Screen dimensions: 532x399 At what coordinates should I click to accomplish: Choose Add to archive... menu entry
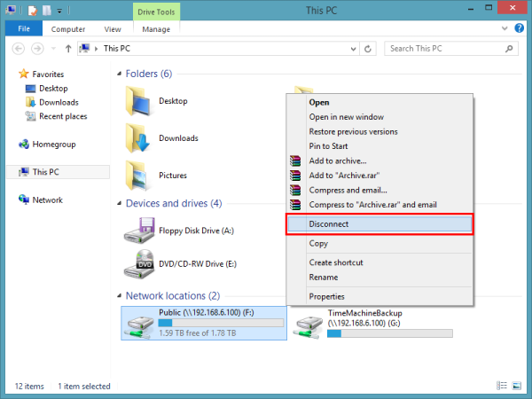(379, 160)
